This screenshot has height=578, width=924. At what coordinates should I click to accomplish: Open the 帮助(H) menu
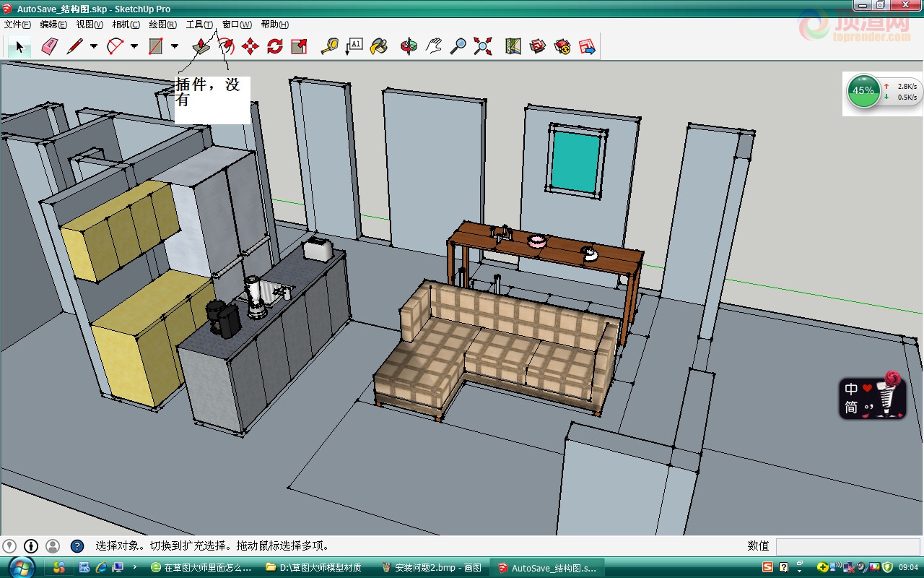(x=275, y=25)
